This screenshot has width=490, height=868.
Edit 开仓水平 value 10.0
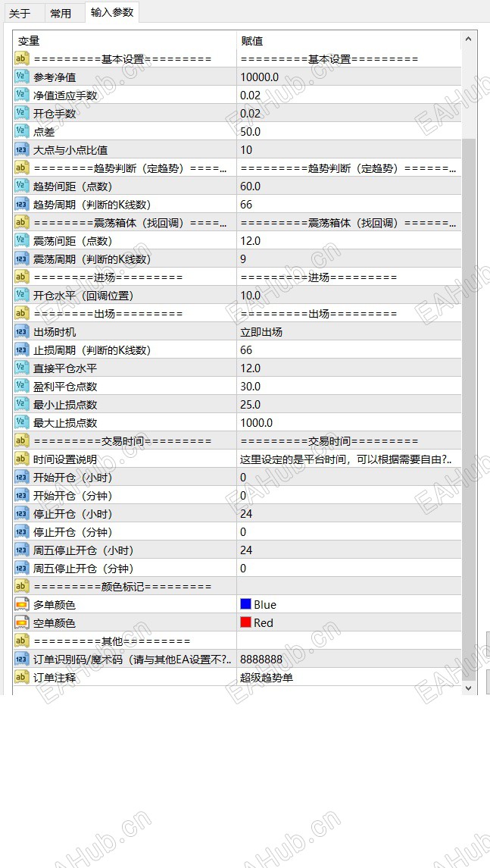349,296
